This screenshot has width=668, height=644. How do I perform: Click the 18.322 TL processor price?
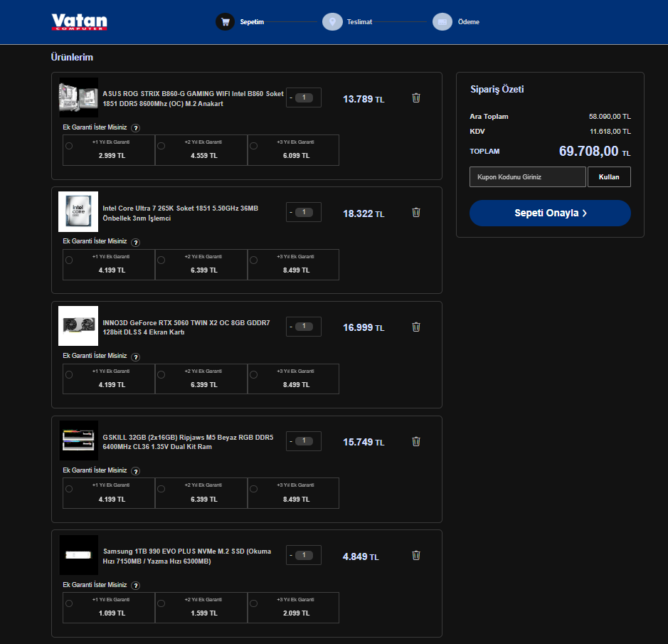pyautogui.click(x=364, y=213)
